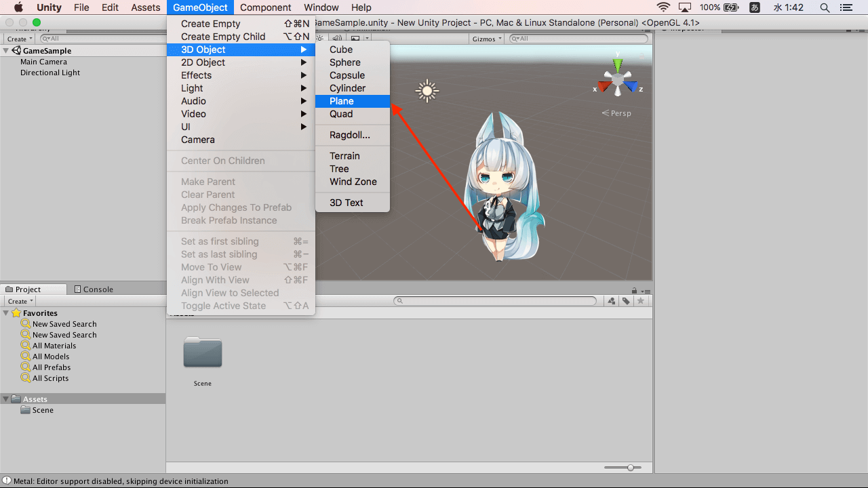This screenshot has height=488, width=868.
Task: Choose Quad from the submenu
Action: coord(352,114)
